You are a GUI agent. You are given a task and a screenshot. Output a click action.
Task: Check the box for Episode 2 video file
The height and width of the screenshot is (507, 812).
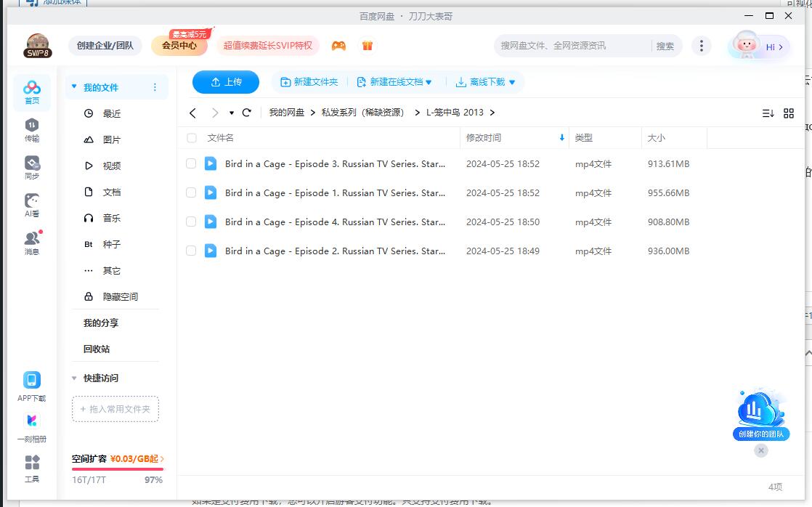pos(190,251)
